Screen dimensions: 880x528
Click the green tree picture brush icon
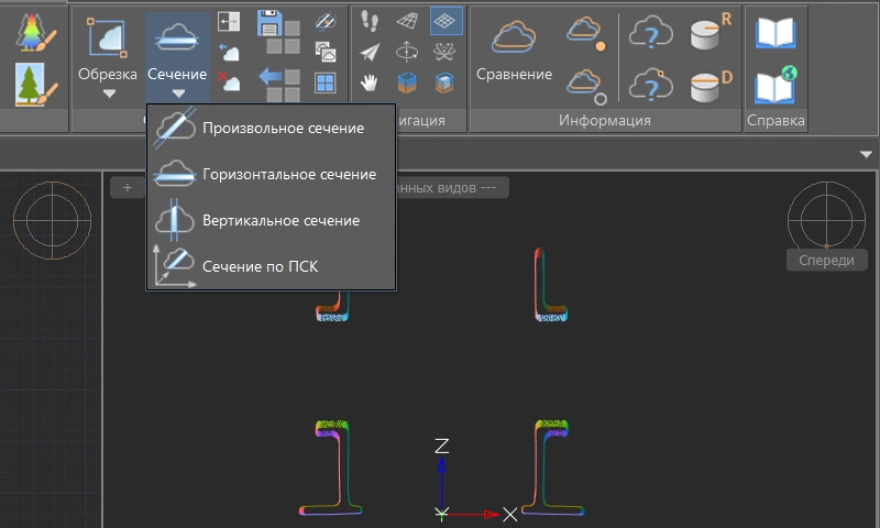(x=35, y=84)
